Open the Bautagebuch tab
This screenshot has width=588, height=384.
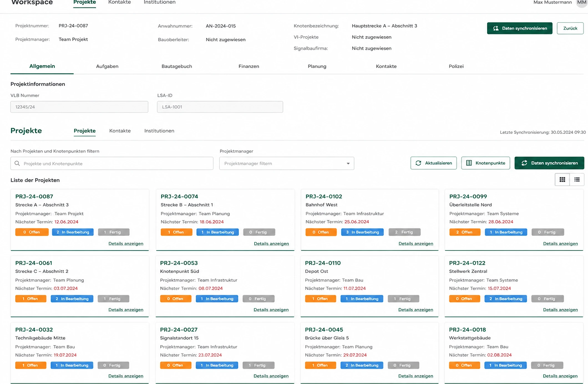pos(177,66)
